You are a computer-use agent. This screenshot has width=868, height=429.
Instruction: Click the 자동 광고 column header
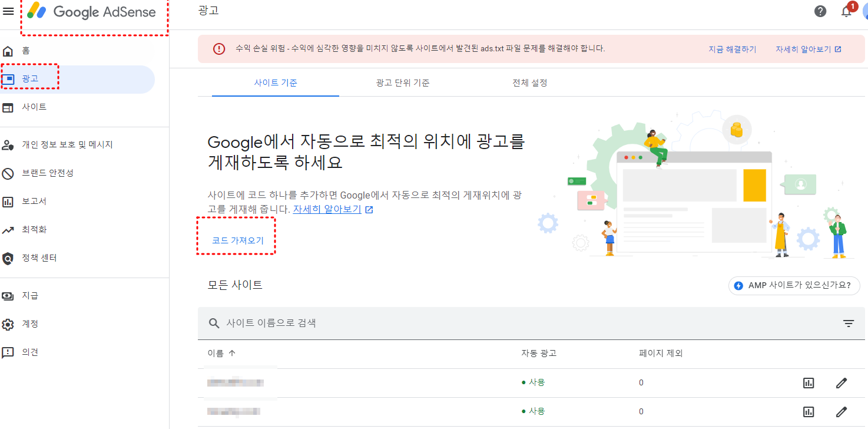coord(539,354)
